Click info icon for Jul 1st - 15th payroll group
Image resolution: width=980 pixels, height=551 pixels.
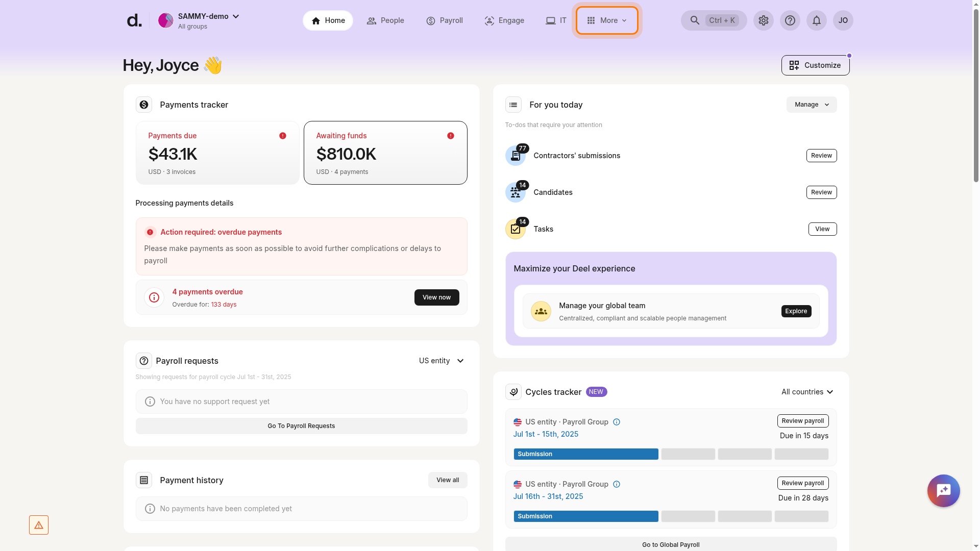617,422
